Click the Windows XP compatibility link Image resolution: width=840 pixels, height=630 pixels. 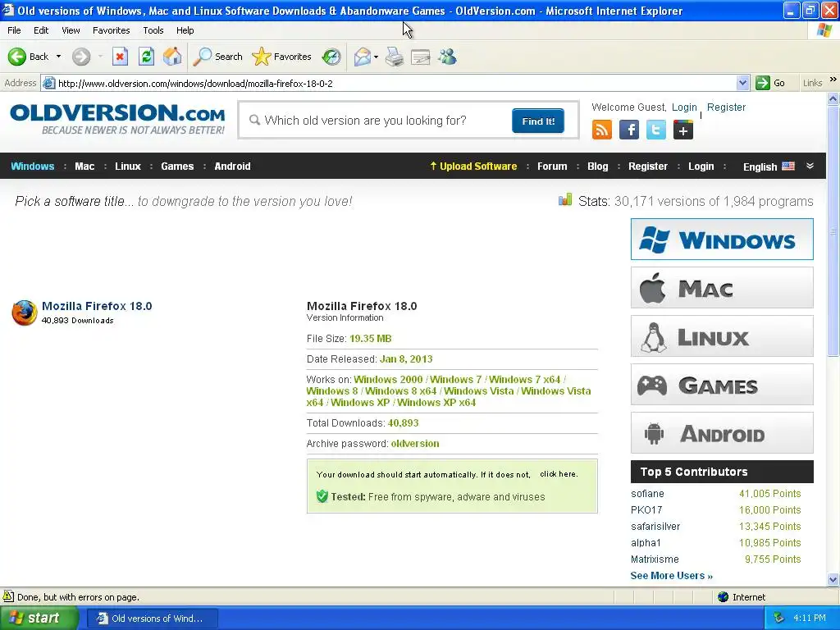(x=360, y=402)
